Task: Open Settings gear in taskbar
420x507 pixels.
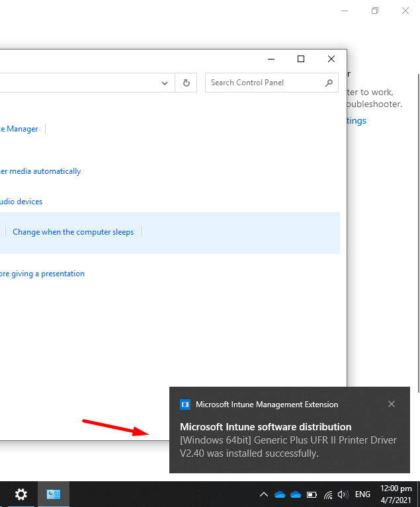Action: click(x=21, y=494)
